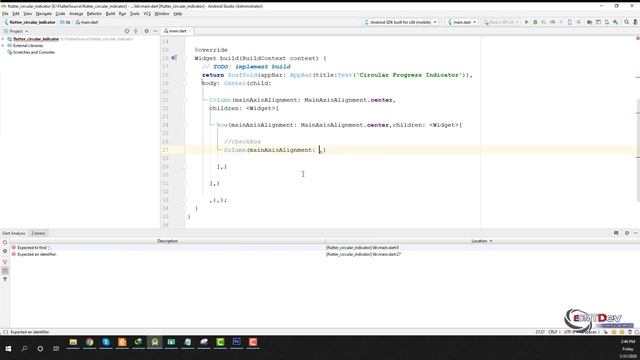This screenshot has width=640, height=360.
Task: Select Scratches and Consoles tree item
Action: click(x=31, y=52)
